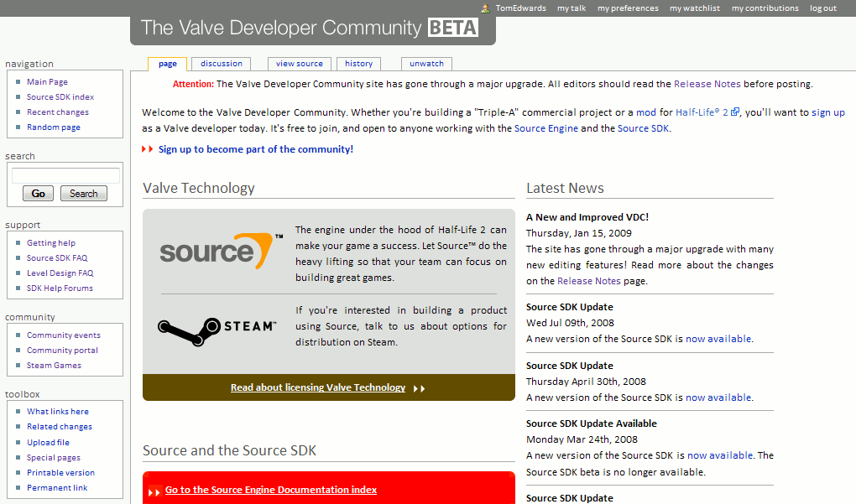Open Read about licensing Valve Technology
Image resolution: width=856 pixels, height=504 pixels.
click(318, 387)
